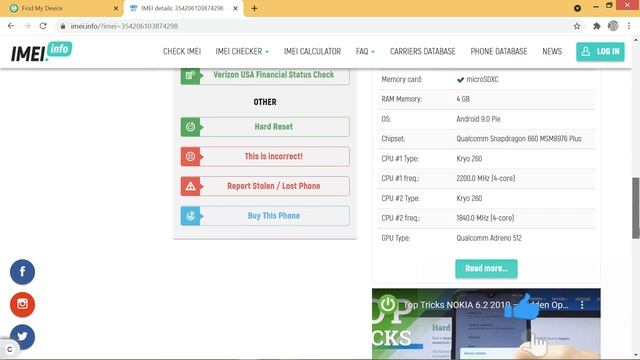The height and width of the screenshot is (360, 640).
Task: Click the browser forward arrow
Action: click(x=27, y=26)
